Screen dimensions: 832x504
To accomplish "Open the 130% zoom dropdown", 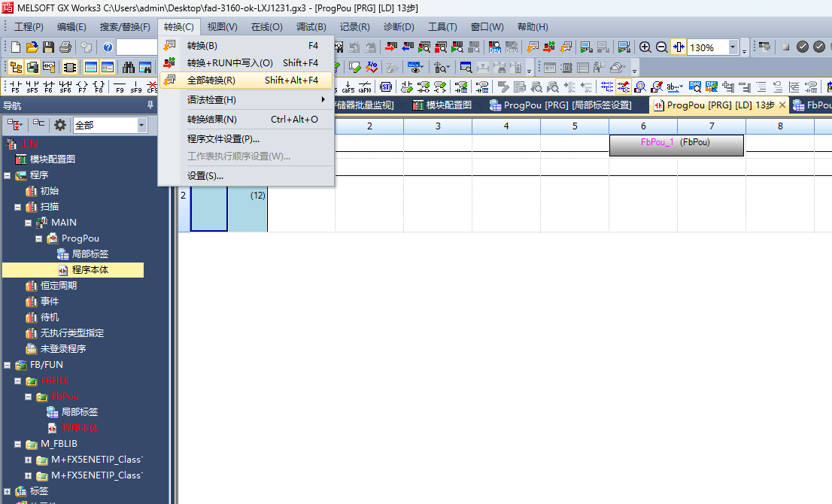I will click(x=733, y=47).
